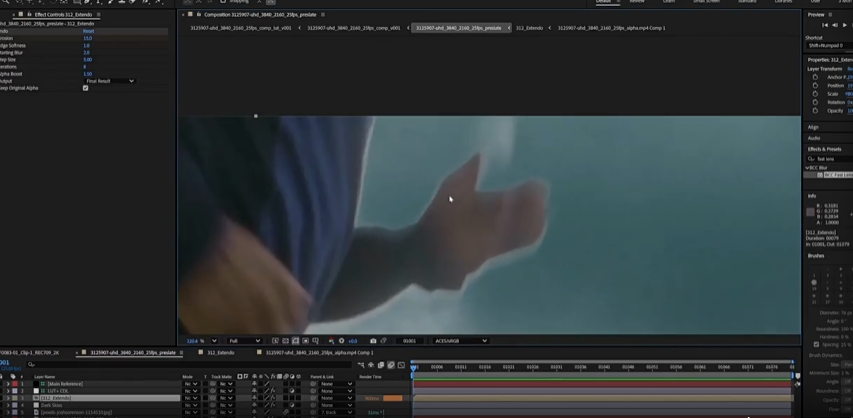Click the timeline ruler at frame 01031

pyautogui.click(x=556, y=367)
